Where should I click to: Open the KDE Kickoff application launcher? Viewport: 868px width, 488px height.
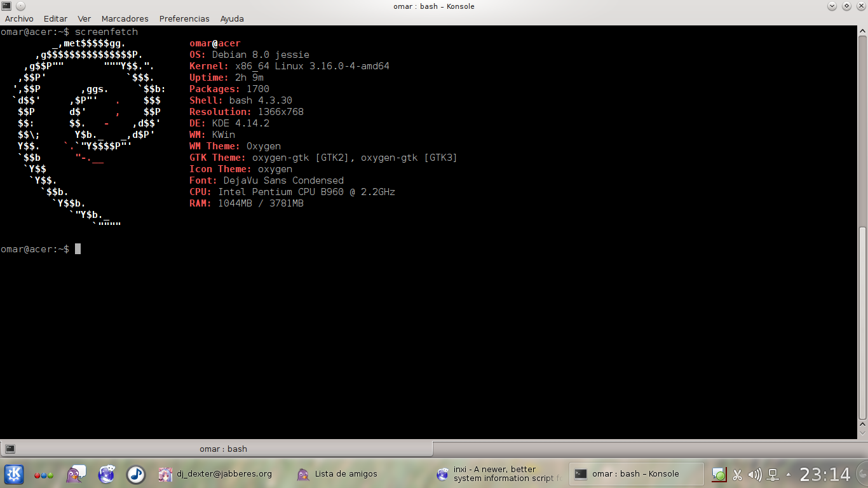pos(14,474)
